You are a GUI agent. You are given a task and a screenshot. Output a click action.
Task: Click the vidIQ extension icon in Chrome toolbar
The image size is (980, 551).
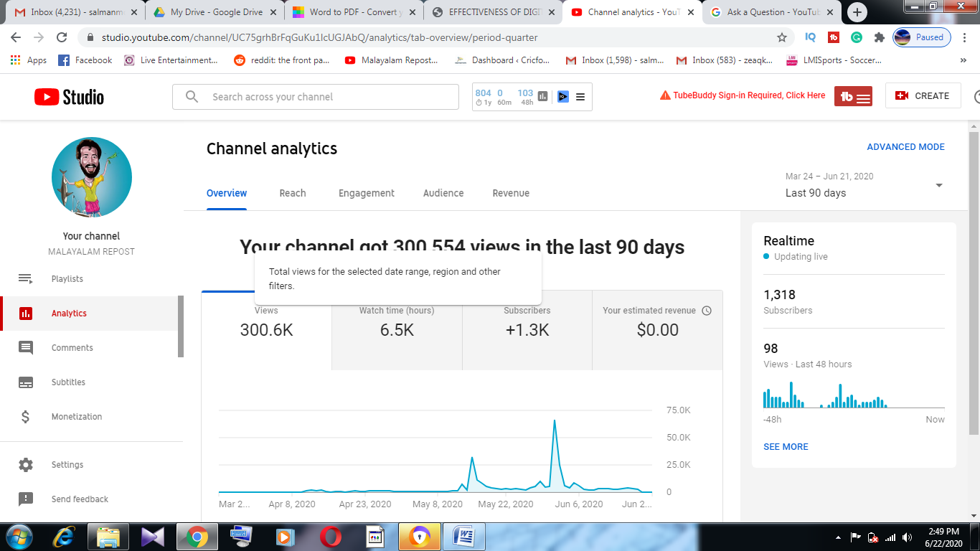coord(811,37)
